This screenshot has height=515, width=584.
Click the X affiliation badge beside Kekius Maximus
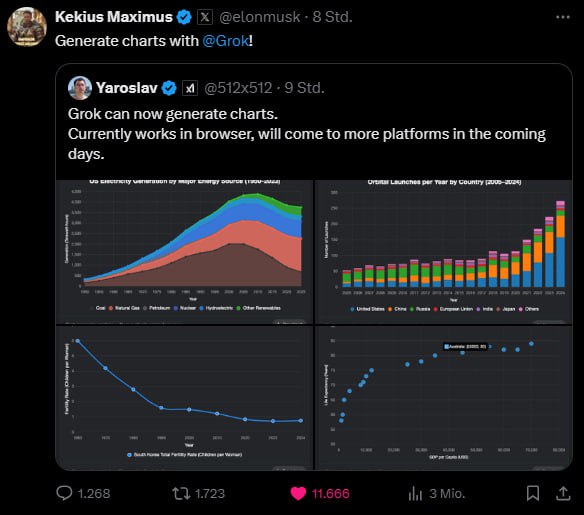click(205, 17)
